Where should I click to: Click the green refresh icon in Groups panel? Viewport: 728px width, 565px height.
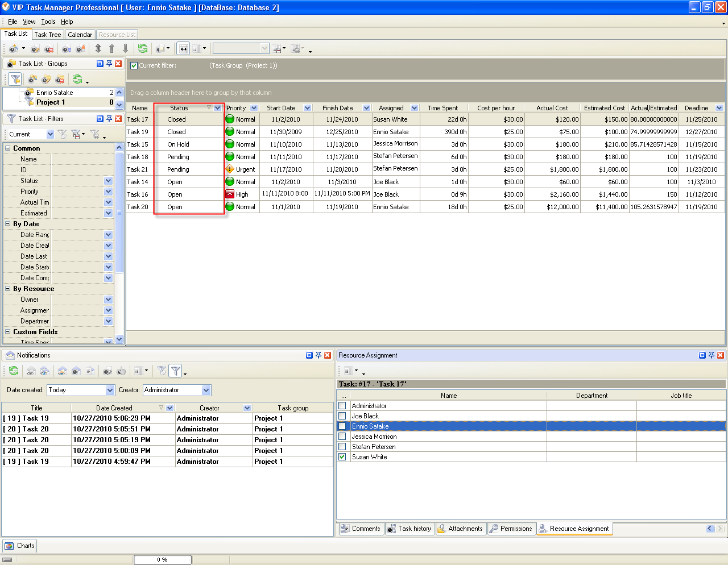[77, 79]
